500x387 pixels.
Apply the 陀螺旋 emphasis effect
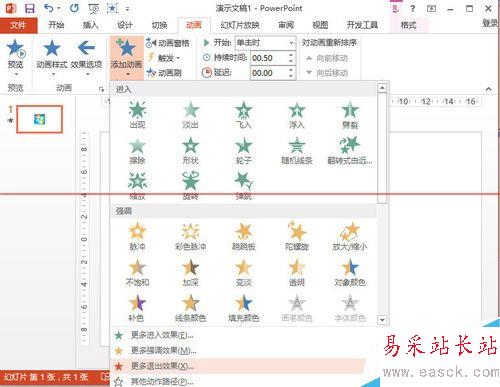[x=297, y=237]
